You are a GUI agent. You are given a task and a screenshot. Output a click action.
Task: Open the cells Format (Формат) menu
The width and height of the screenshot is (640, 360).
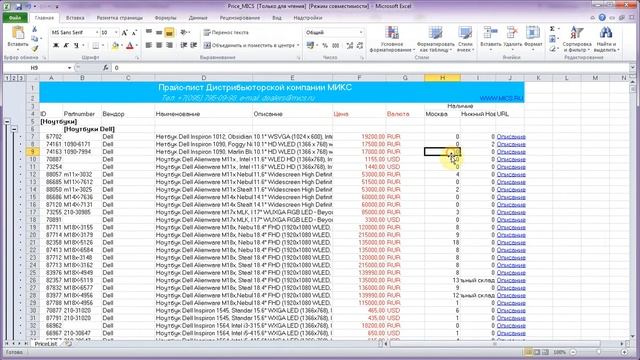[x=533, y=38]
